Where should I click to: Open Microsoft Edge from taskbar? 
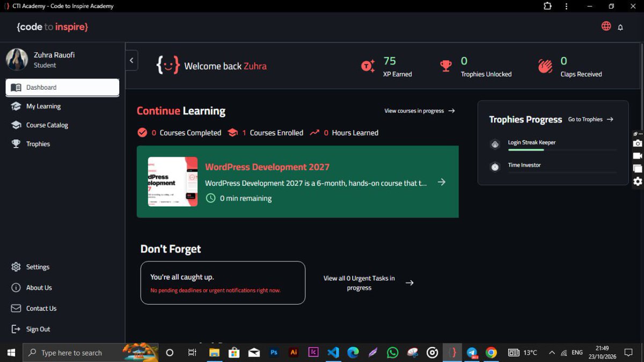tap(353, 353)
